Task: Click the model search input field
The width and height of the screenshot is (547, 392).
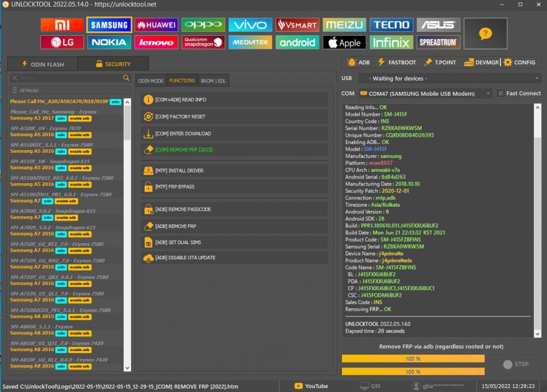Action: [x=69, y=78]
